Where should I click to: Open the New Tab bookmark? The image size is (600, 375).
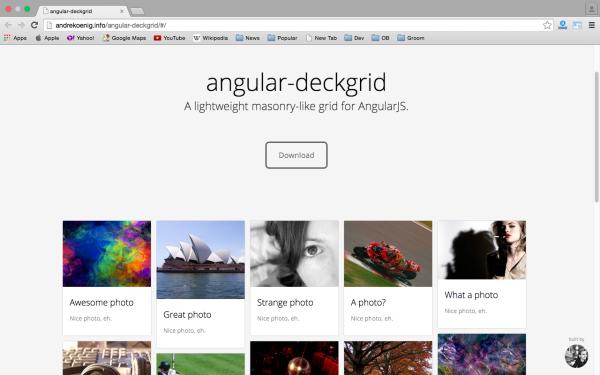click(321, 38)
